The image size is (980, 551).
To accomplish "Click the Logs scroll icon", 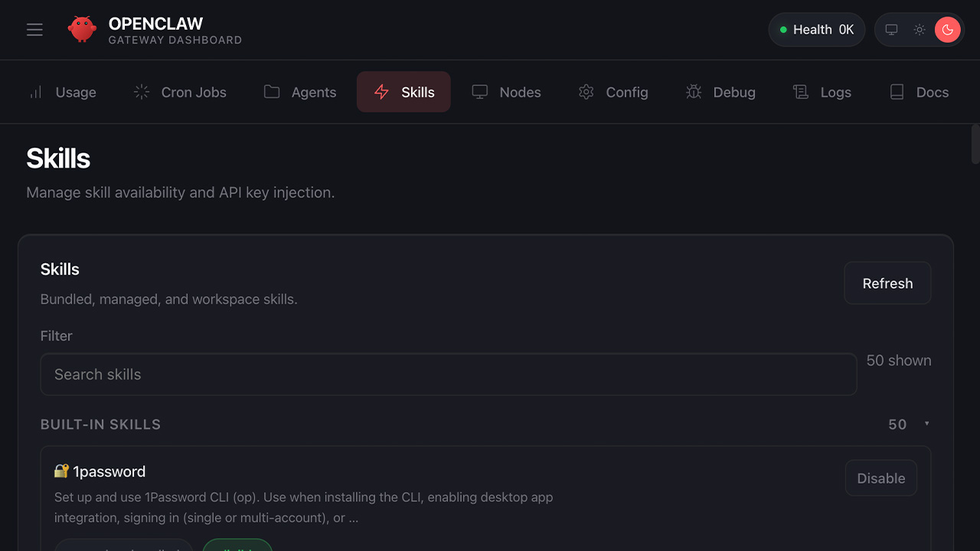I will pyautogui.click(x=801, y=93).
